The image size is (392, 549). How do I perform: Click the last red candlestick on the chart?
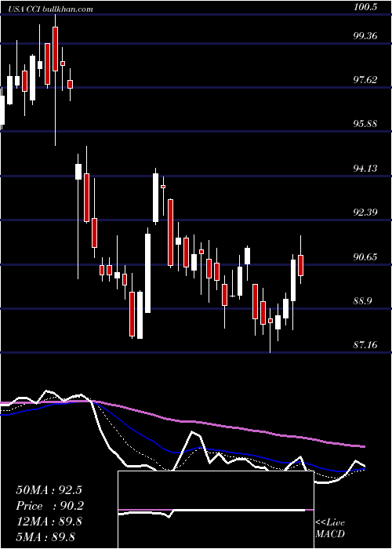click(x=300, y=265)
